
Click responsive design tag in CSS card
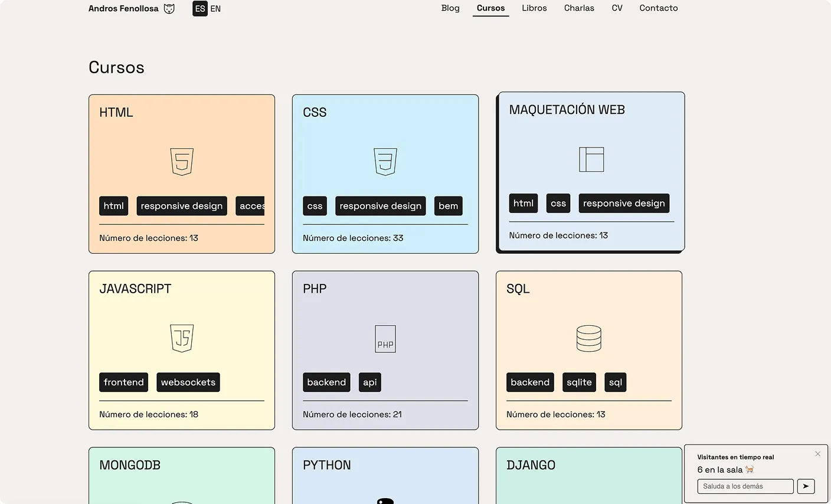pyautogui.click(x=381, y=206)
